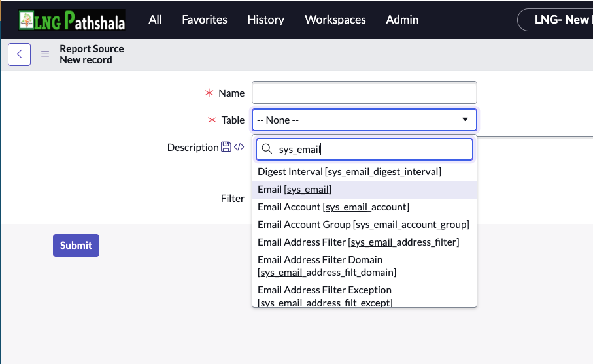Open the Admin menu

point(402,20)
